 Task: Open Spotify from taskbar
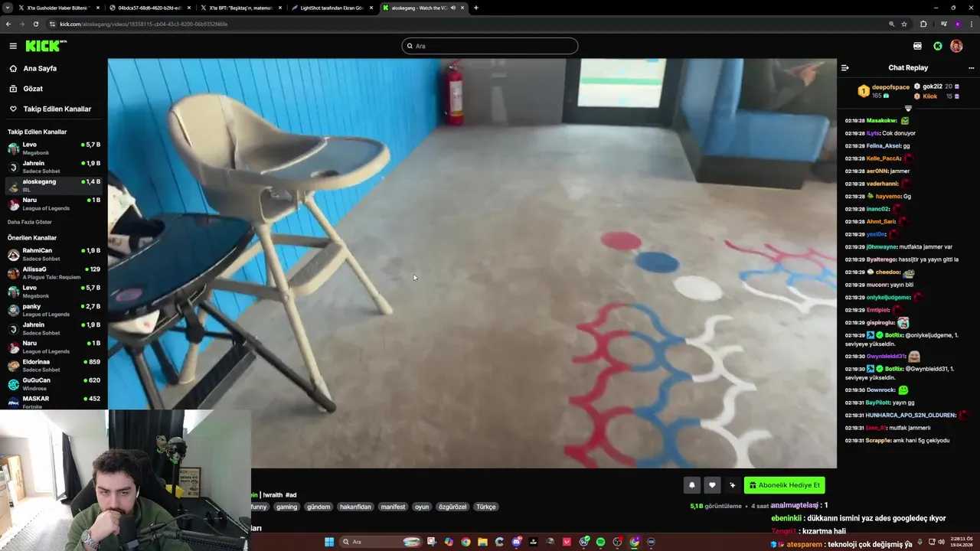(600, 542)
